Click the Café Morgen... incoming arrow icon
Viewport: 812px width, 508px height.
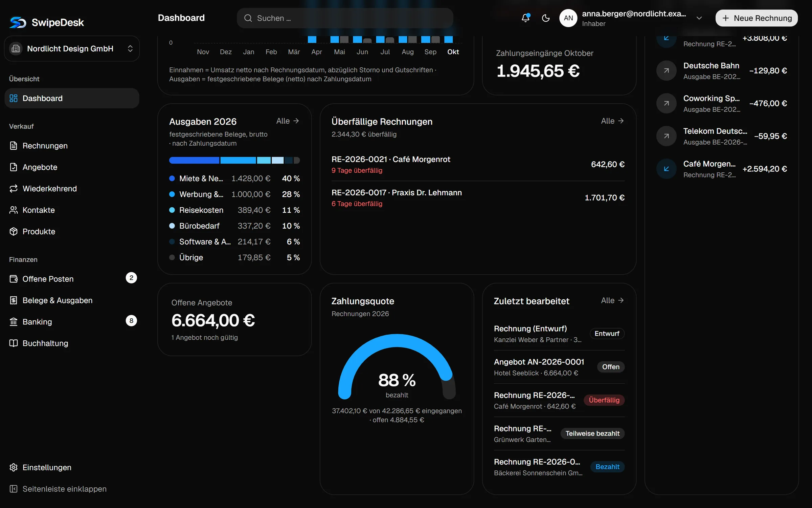(666, 169)
